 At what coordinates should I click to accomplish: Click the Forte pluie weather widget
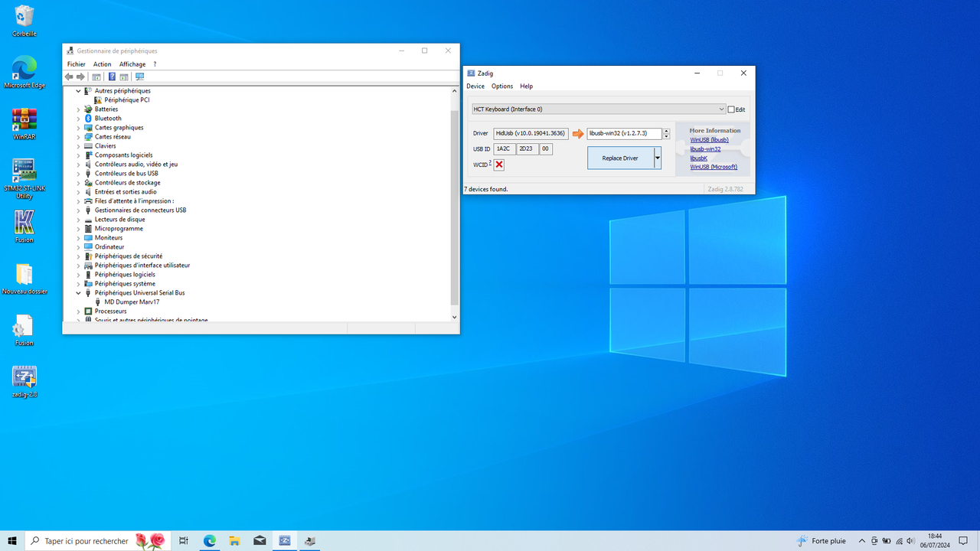(822, 541)
